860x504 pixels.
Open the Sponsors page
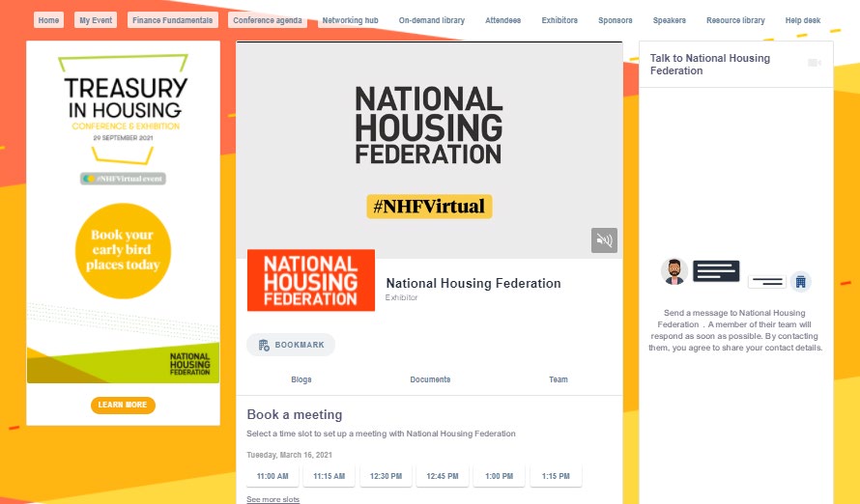615,20
